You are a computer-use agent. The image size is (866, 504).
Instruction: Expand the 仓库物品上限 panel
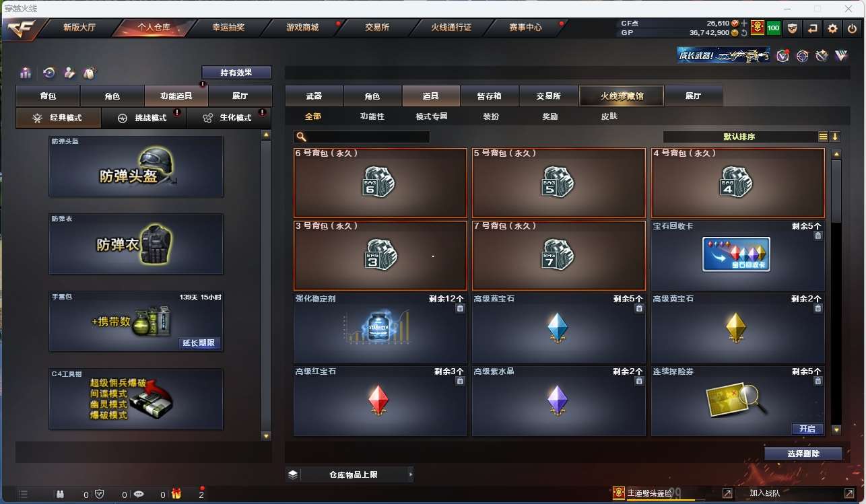349,474
